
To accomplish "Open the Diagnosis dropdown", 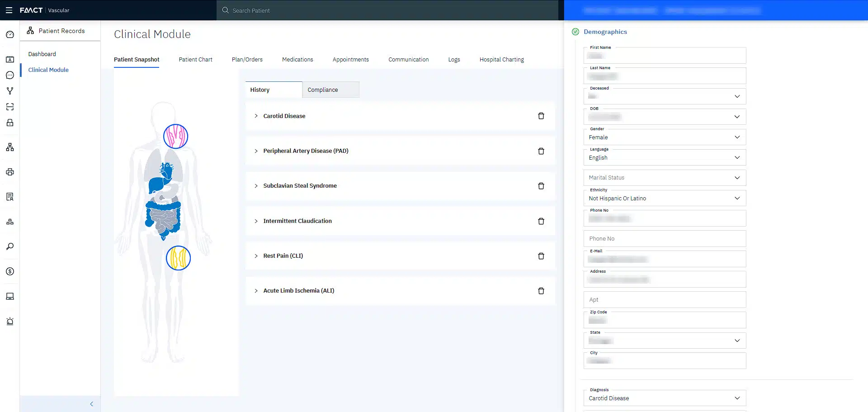I will pos(665,398).
